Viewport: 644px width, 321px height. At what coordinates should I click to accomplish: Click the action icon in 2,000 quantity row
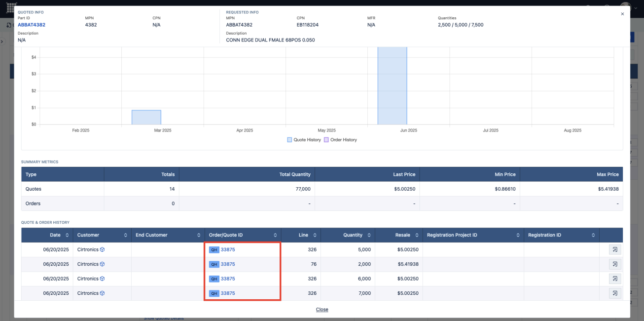[615, 264]
